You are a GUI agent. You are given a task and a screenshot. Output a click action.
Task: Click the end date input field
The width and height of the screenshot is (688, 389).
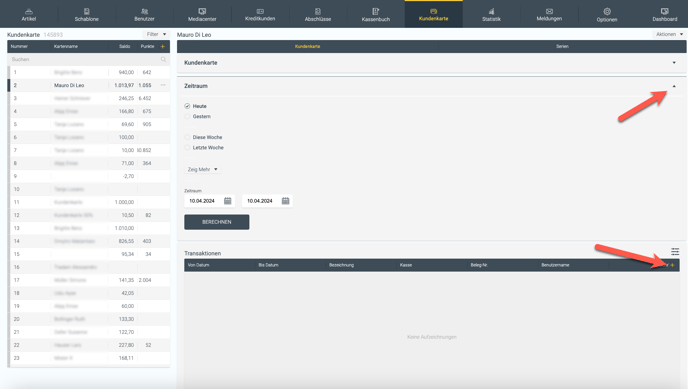[267, 201]
